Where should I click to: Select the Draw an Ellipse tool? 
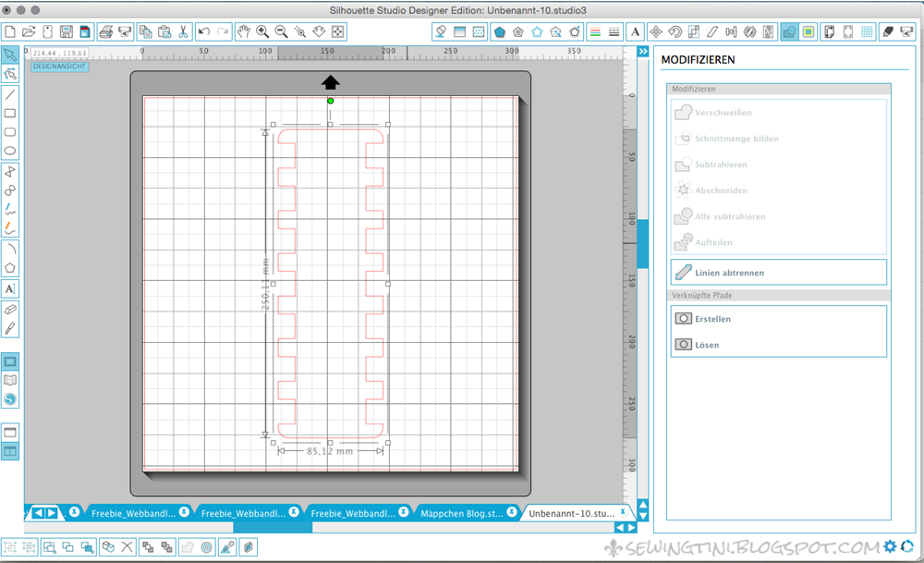pos(10,151)
